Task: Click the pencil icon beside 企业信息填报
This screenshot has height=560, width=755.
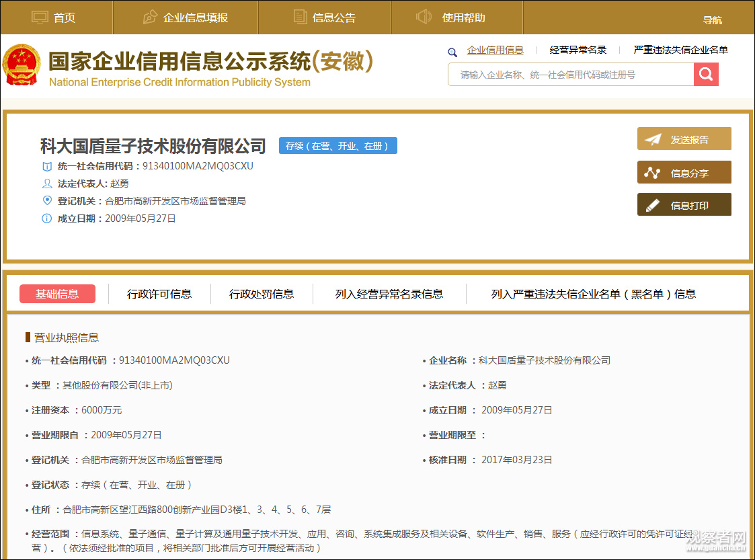Action: click(151, 17)
